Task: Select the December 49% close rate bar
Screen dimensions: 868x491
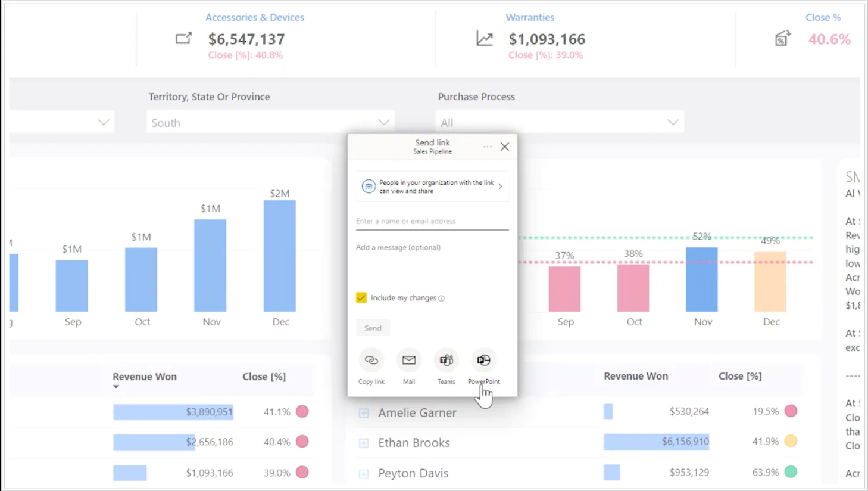Action: coord(770,281)
